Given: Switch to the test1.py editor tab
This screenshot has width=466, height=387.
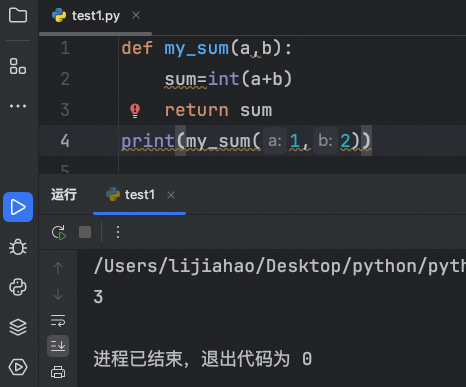Looking at the screenshot, I should point(96,16).
